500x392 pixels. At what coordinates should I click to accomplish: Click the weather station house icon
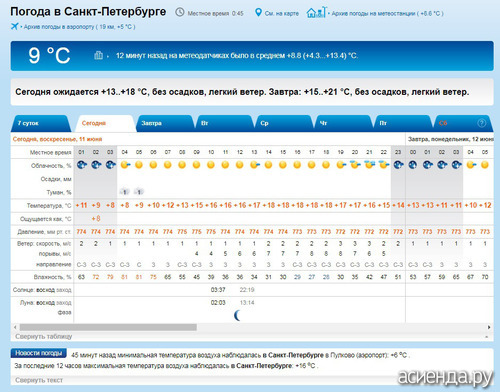tap(317, 13)
